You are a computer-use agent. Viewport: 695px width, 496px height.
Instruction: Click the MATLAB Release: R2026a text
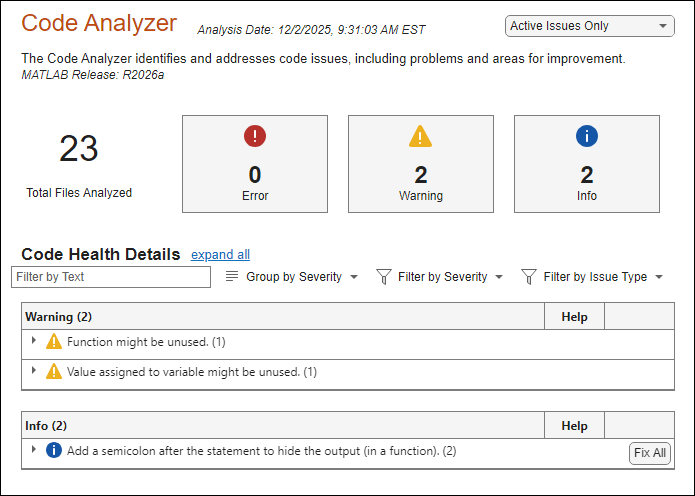point(93,75)
